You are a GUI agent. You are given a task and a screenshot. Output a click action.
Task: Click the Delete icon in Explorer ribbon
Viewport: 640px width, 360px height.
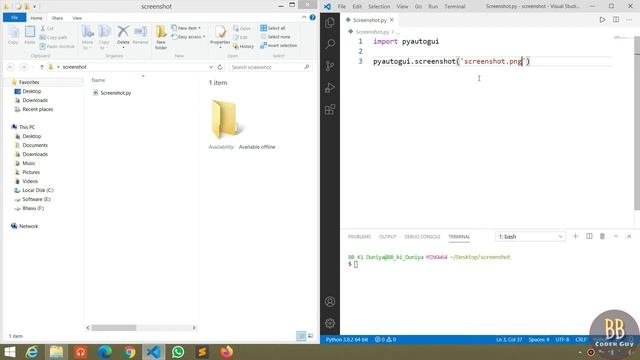(x=123, y=35)
